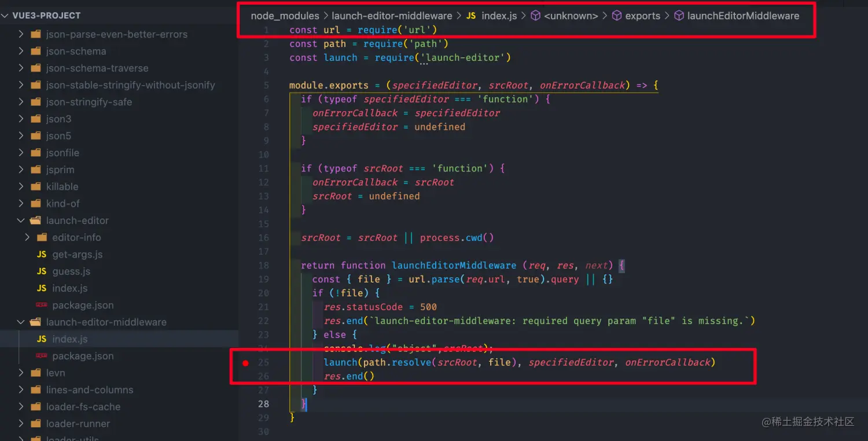
Task: Open the exports breadcrumb symbol
Action: (643, 16)
